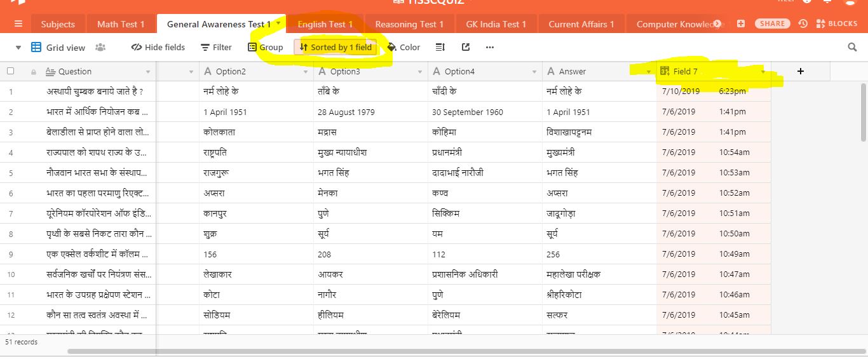The image size is (868, 359).
Task: Open the Question column header dropdown
Action: point(148,72)
